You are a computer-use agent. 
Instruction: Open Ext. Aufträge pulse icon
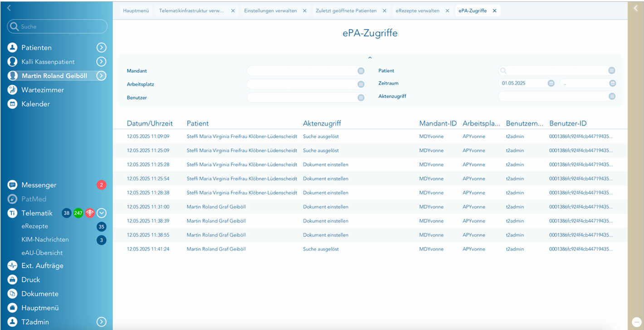coord(12,266)
